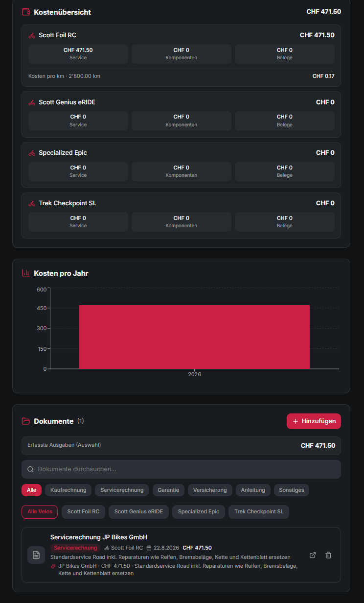
Task: Click the Dokumente heading
Action: [54, 421]
